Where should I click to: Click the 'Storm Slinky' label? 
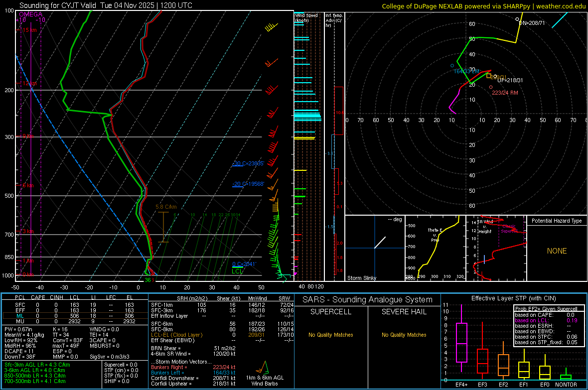361,278
